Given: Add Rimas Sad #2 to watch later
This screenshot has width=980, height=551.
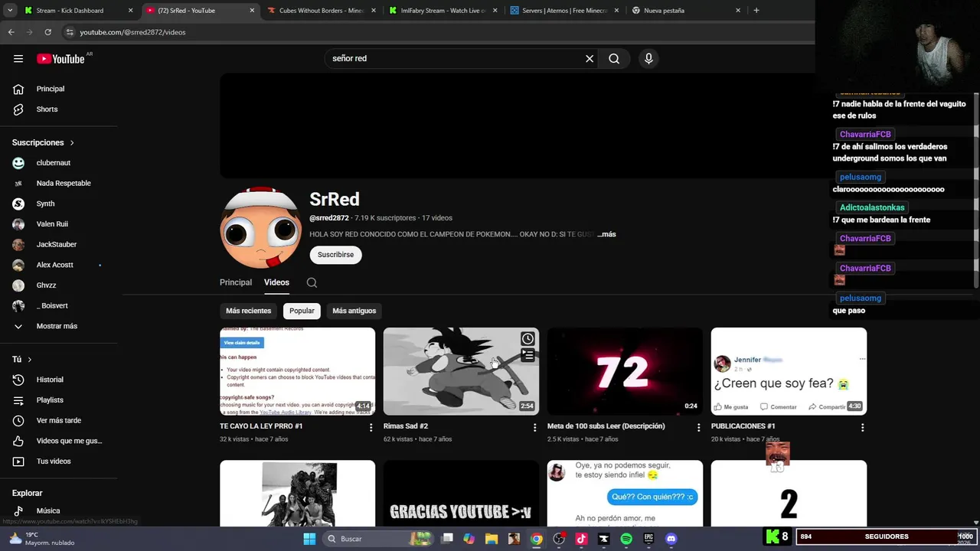Looking at the screenshot, I should (528, 339).
